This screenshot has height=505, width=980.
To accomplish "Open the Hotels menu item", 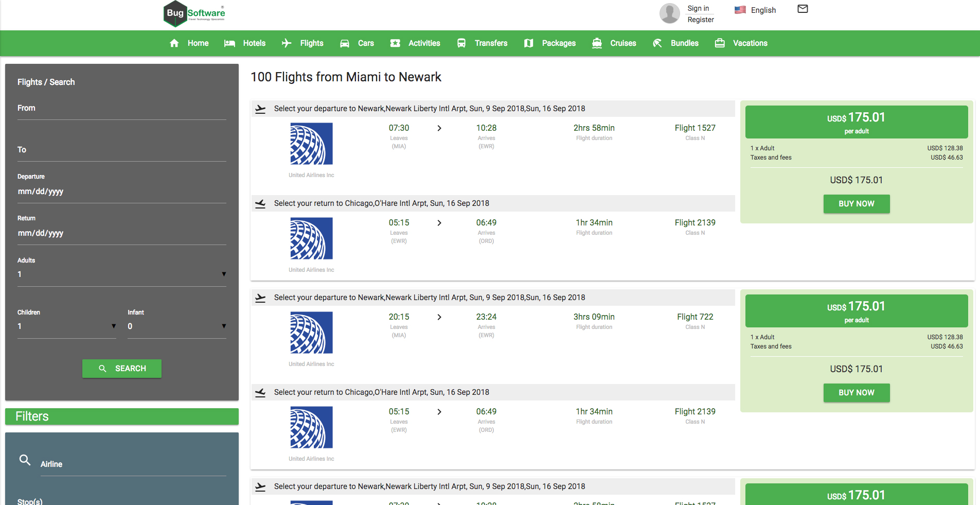I will 254,43.
